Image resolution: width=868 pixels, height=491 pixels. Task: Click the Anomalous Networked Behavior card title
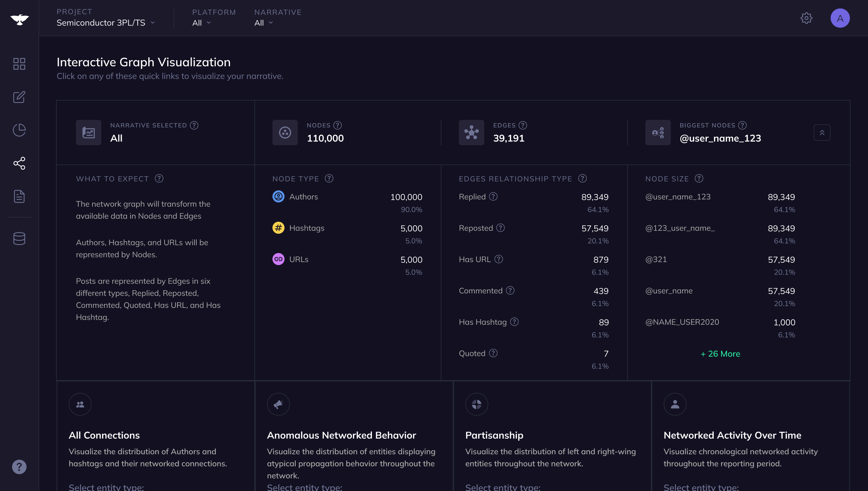click(x=341, y=435)
